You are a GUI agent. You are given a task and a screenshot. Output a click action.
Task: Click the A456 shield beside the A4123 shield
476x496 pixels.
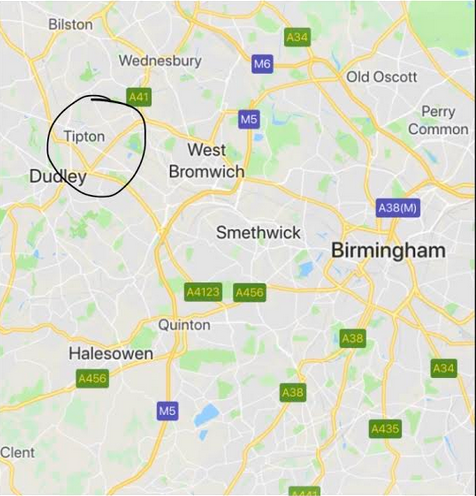pyautogui.click(x=250, y=293)
